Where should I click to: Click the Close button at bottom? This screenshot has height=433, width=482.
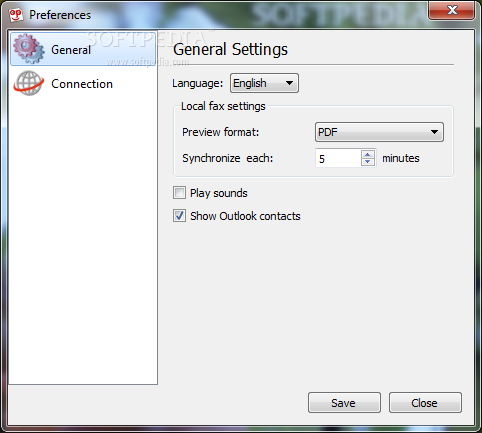425,403
